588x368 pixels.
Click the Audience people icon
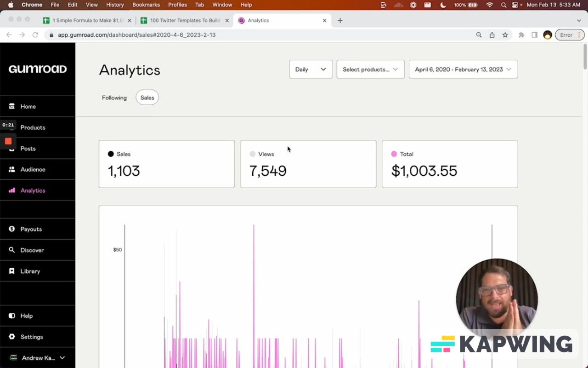pos(12,169)
